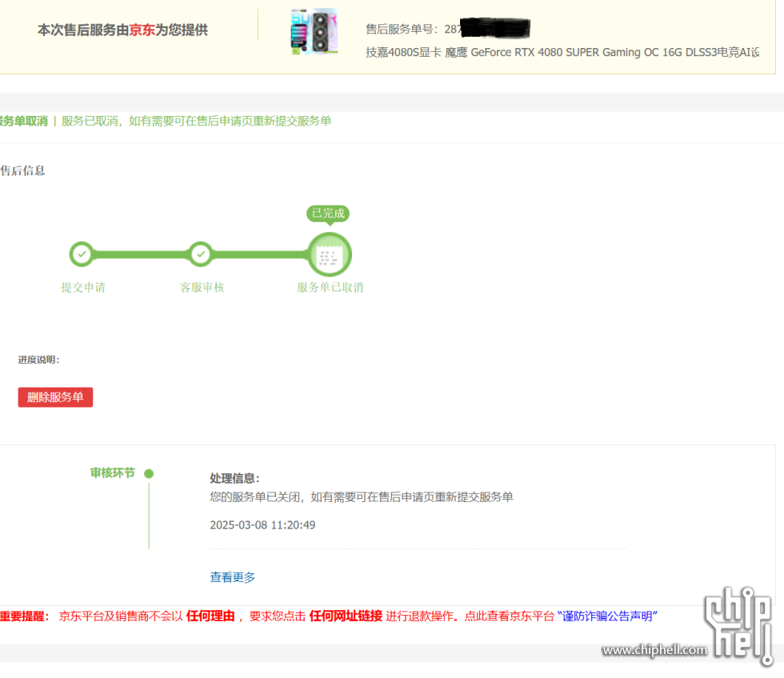
Task: Open the 技嘉4080S显卡 product title
Action: 562,52
